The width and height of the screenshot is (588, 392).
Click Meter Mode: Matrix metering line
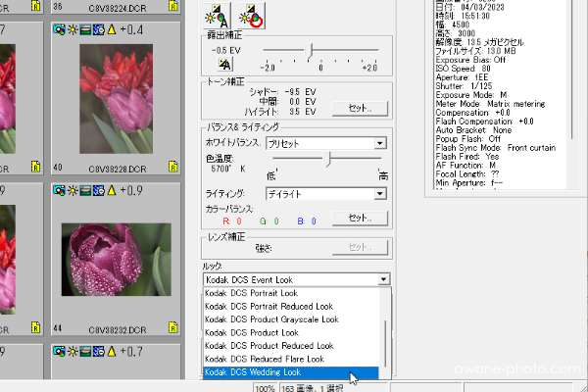(x=490, y=104)
